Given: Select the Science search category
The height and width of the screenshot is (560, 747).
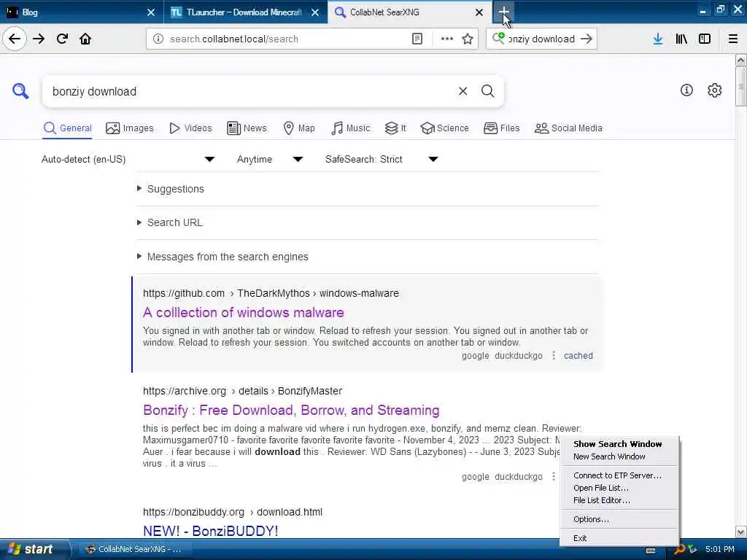Looking at the screenshot, I should click(x=444, y=128).
